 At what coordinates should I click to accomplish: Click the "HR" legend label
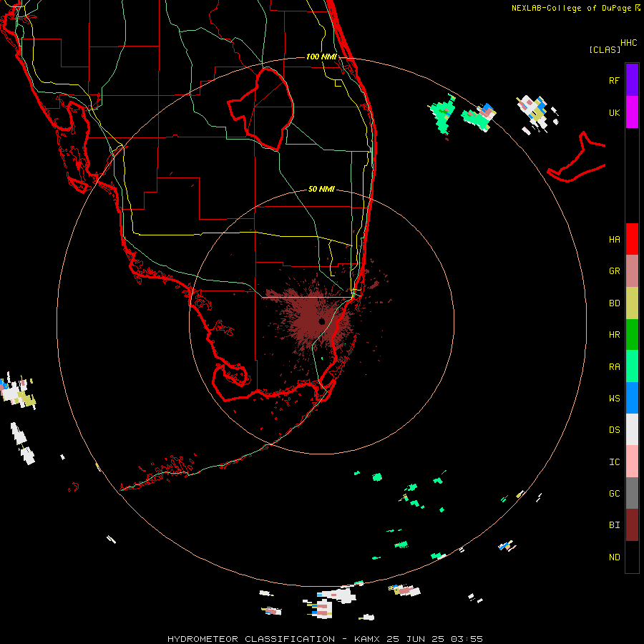pos(614,335)
